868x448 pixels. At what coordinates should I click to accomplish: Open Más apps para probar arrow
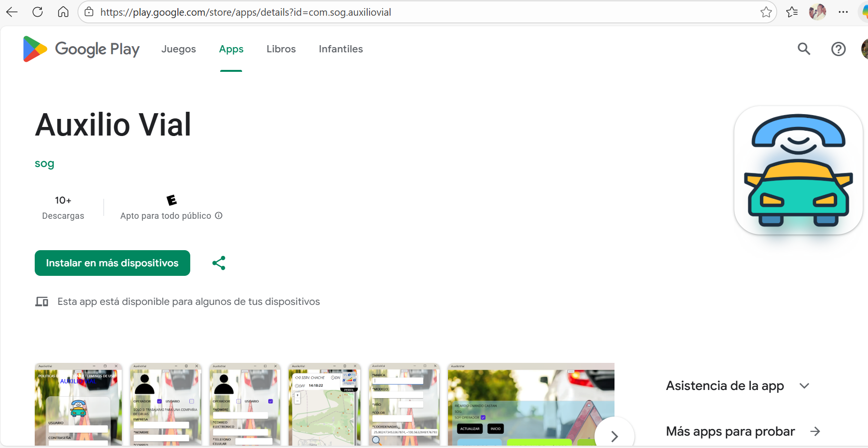[x=815, y=431]
